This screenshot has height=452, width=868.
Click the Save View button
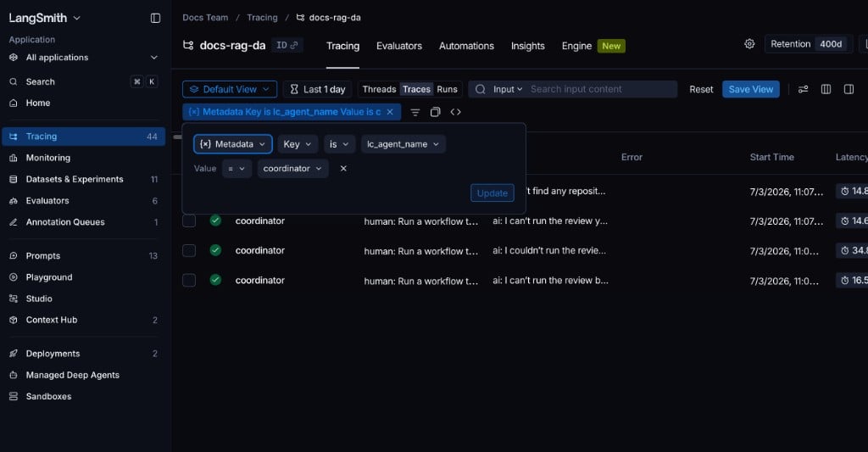click(x=751, y=89)
